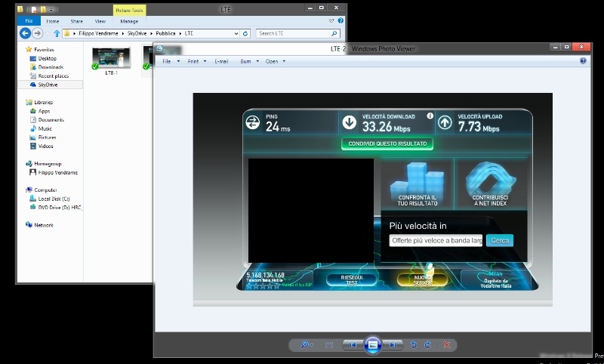Select the LTE-1 thumbnail
This screenshot has height=364, width=604.
coord(111,60)
